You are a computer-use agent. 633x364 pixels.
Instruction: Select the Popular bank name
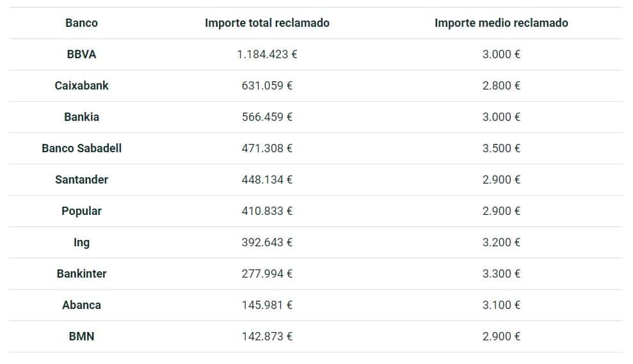pyautogui.click(x=81, y=211)
